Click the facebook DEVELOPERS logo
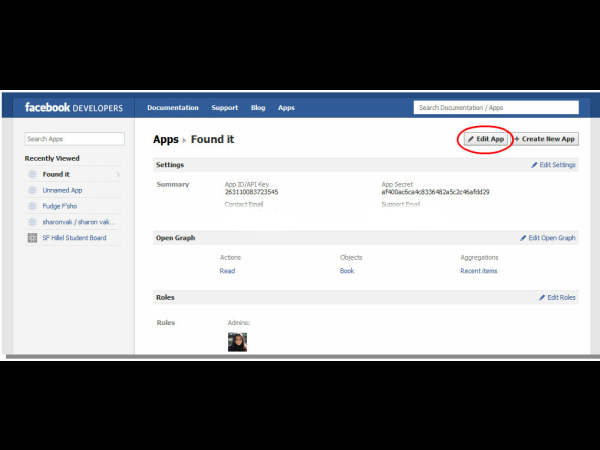600x450 pixels. click(x=74, y=108)
